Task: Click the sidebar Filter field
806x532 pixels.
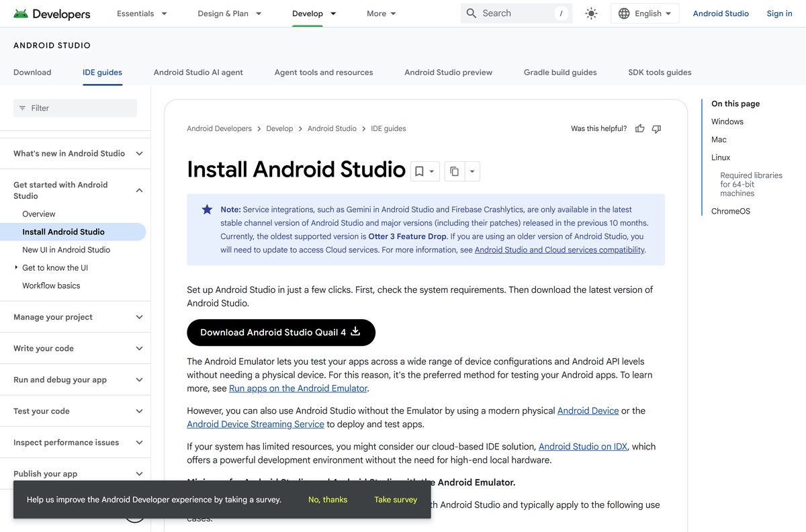Action: (75, 108)
